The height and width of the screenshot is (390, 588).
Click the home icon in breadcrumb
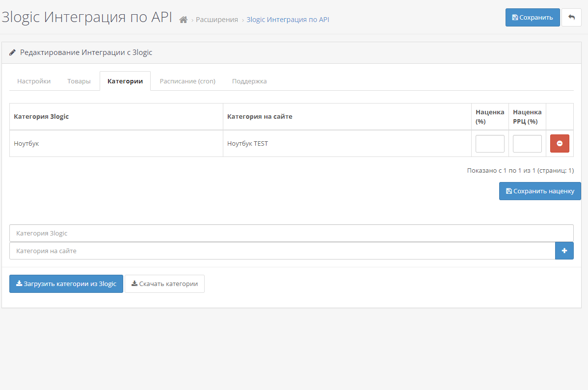click(183, 20)
